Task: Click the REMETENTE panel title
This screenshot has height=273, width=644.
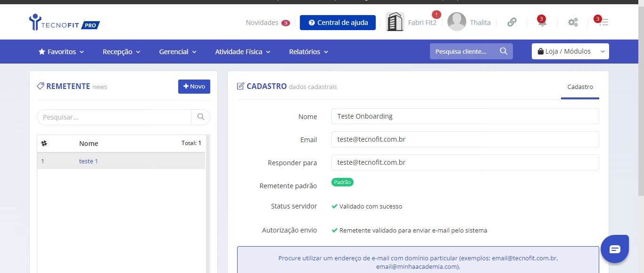Action: tap(68, 87)
